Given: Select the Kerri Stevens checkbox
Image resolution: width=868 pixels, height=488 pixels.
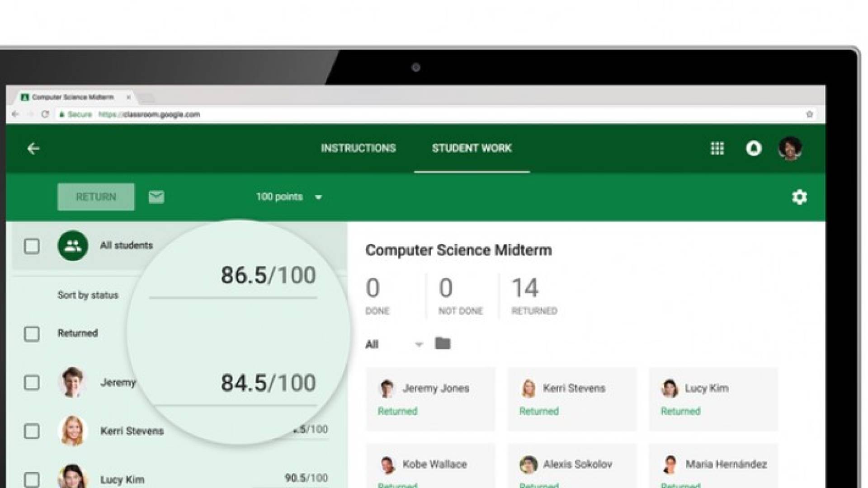Looking at the screenshot, I should click(x=32, y=431).
